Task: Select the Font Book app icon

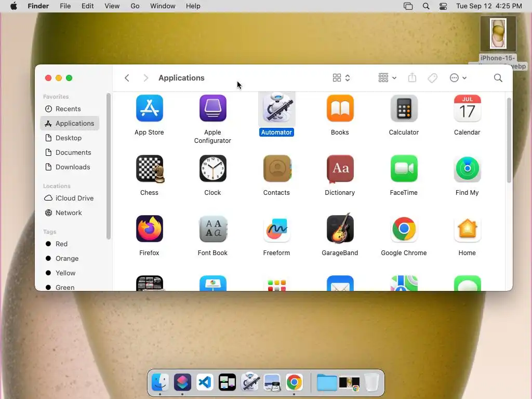Action: click(212, 229)
